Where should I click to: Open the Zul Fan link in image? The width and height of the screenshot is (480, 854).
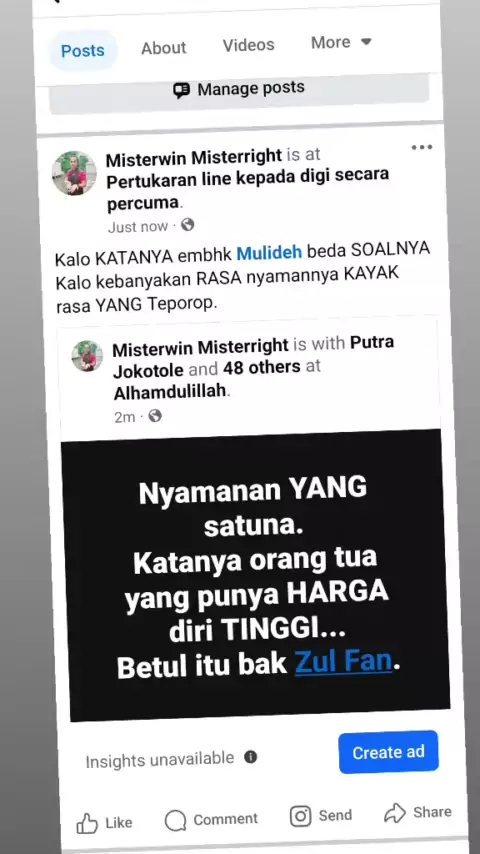343,662
